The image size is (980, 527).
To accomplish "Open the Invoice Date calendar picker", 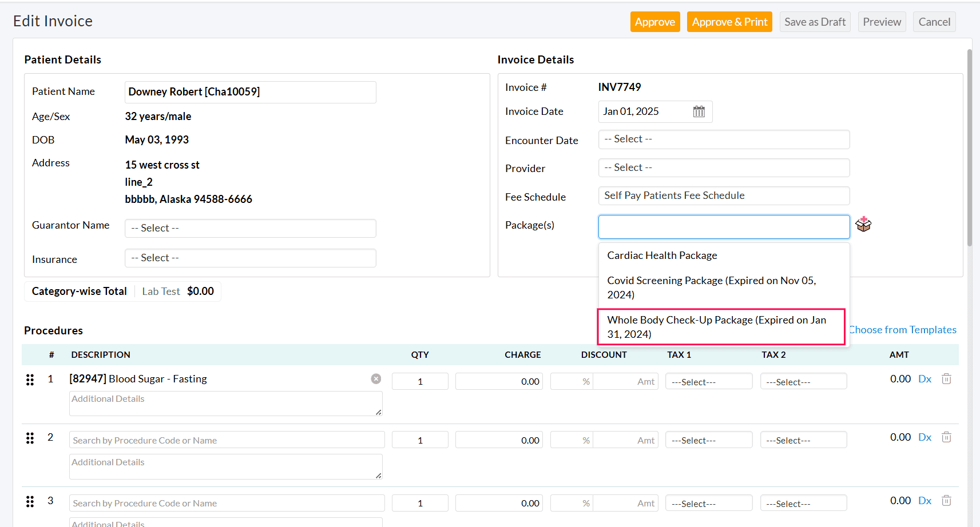I will (x=699, y=111).
